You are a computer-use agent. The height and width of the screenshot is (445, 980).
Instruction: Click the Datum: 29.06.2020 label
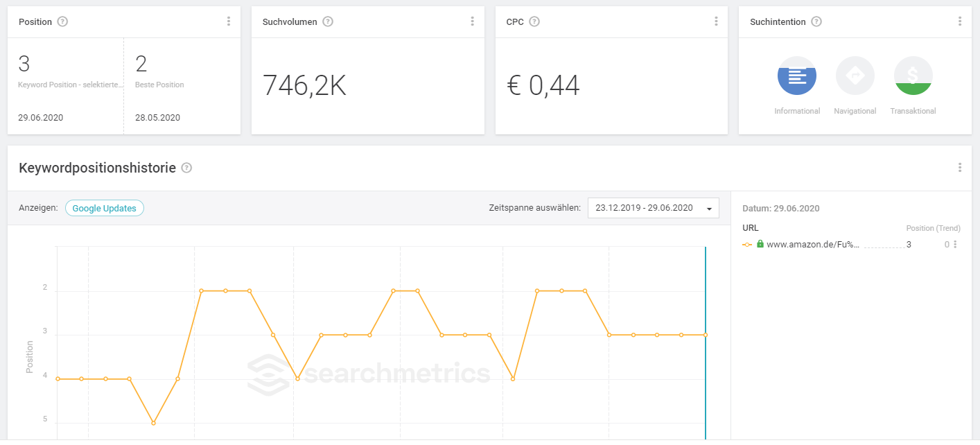781,209
